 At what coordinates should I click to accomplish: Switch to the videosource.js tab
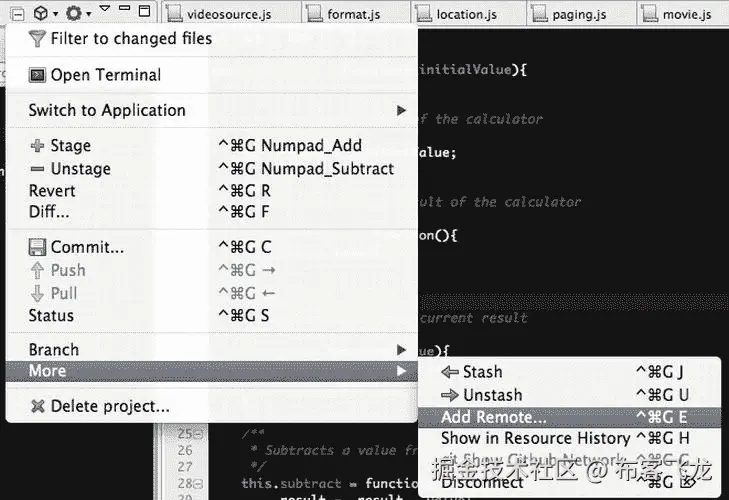point(232,14)
